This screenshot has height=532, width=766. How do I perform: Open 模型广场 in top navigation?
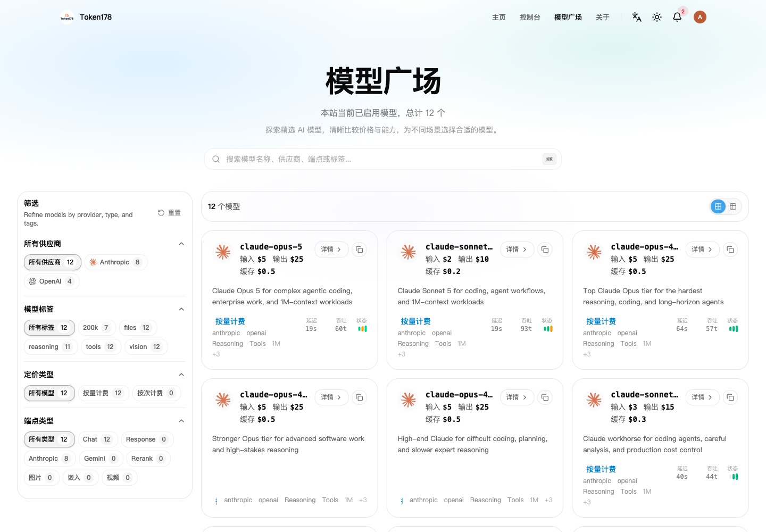568,17
